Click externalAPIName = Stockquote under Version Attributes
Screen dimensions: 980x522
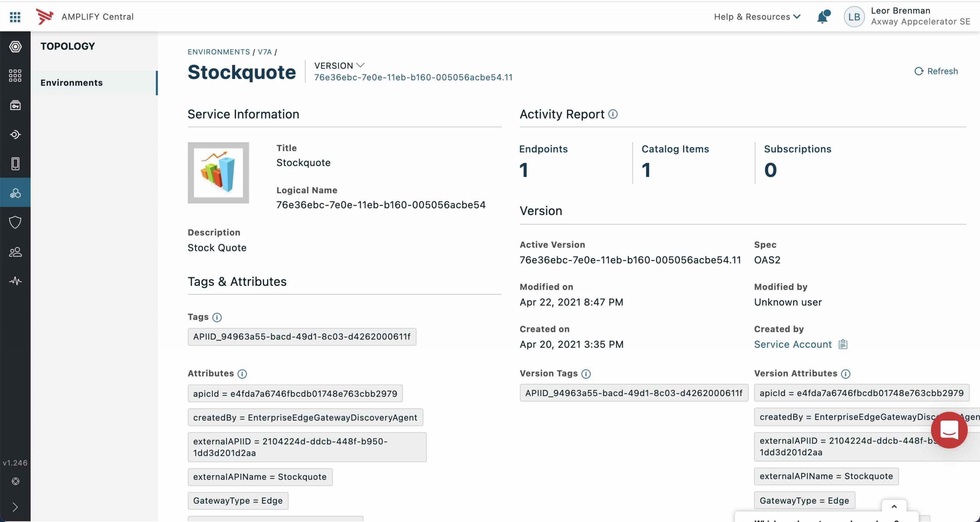[826, 476]
